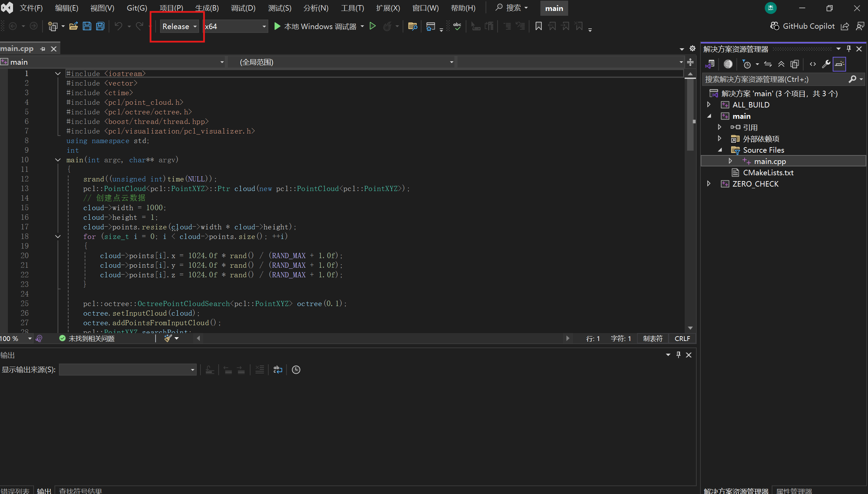The image size is (868, 494).
Task: Click the bookmark toggle icon in toolbar
Action: pos(538,26)
